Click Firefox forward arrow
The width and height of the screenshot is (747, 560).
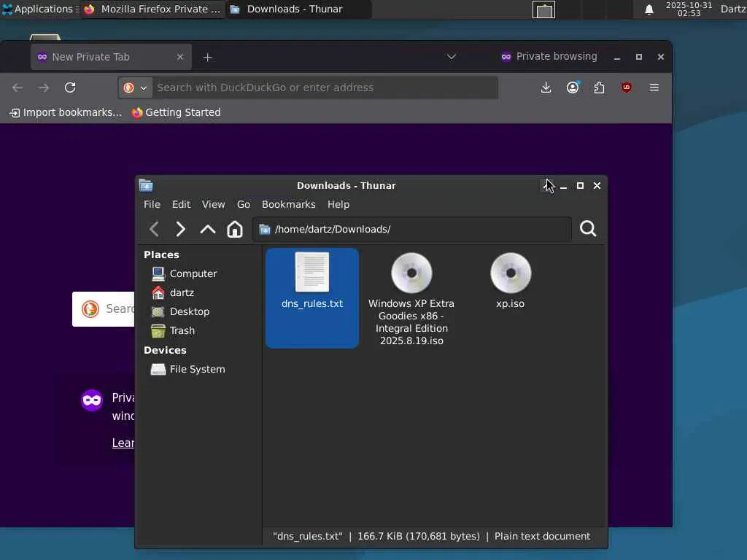click(x=43, y=87)
